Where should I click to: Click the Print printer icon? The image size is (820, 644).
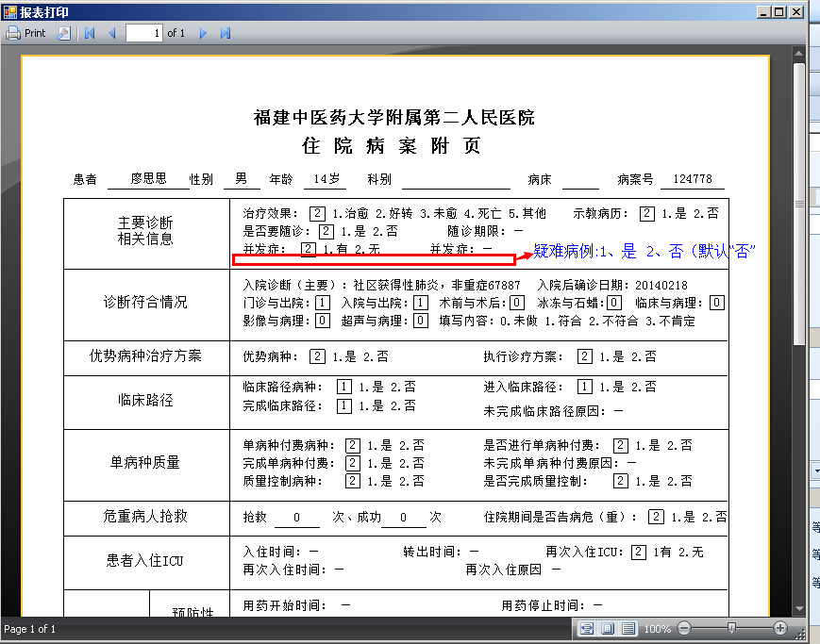tap(13, 33)
